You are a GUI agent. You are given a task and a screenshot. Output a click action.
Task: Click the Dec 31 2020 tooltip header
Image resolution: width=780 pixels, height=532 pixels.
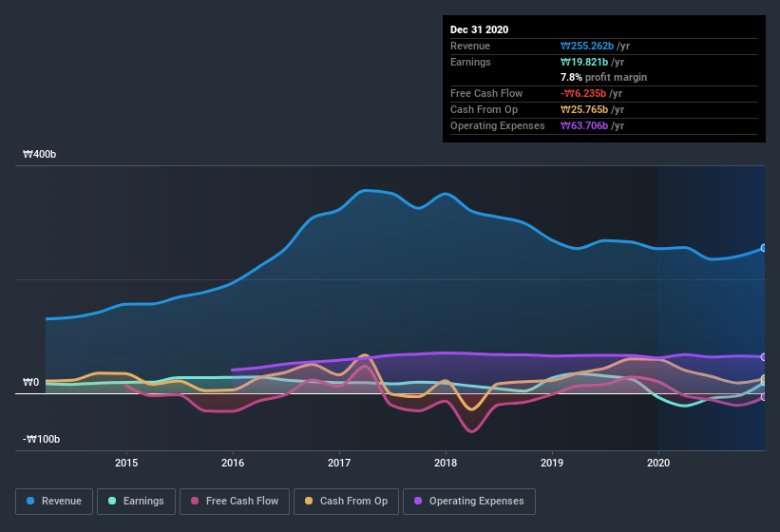pos(480,29)
